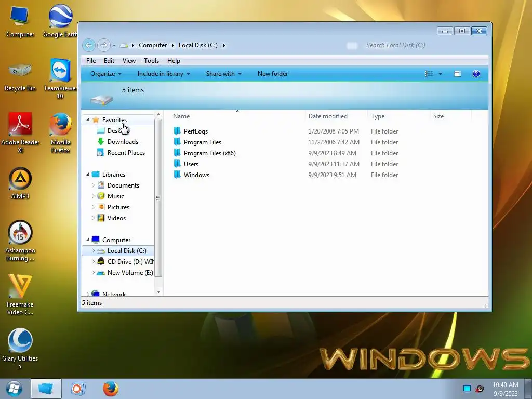Click the Firefox taskbar icon

click(111, 389)
